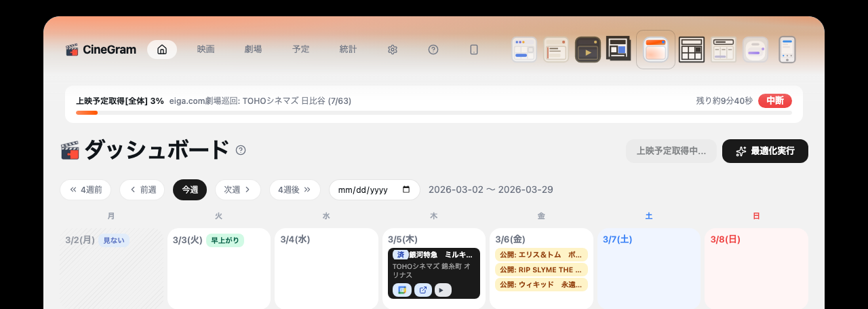
Task: Toggle the 早上がり badge on 3/3
Action: [225, 240]
